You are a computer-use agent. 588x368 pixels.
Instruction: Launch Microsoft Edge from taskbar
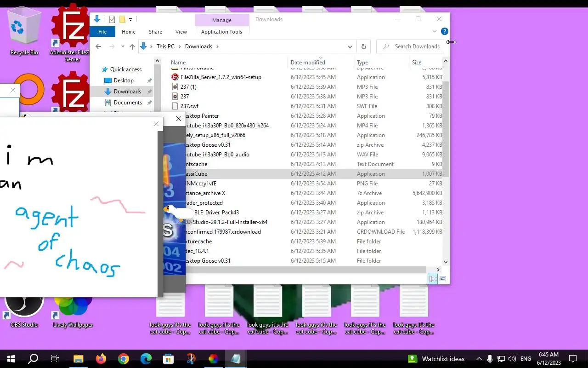pyautogui.click(x=146, y=359)
